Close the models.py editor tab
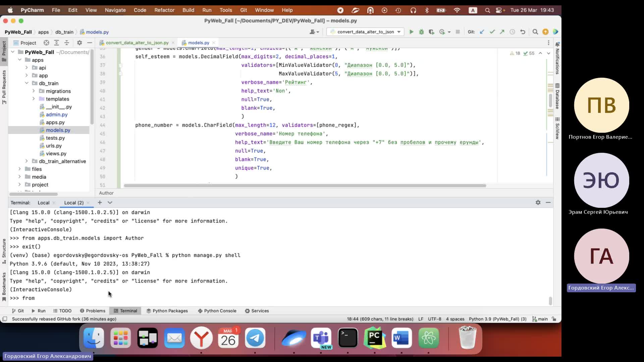 click(214, 43)
